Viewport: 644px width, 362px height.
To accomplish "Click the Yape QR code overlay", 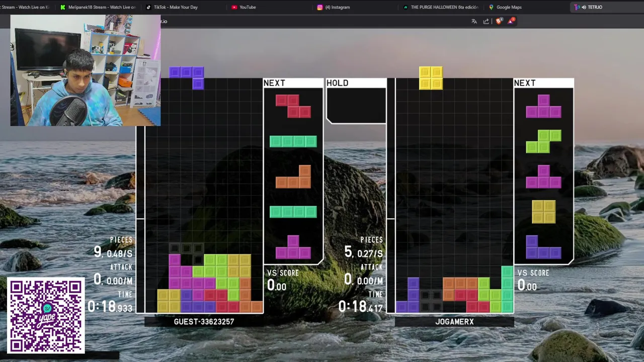I will pyautogui.click(x=46, y=316).
